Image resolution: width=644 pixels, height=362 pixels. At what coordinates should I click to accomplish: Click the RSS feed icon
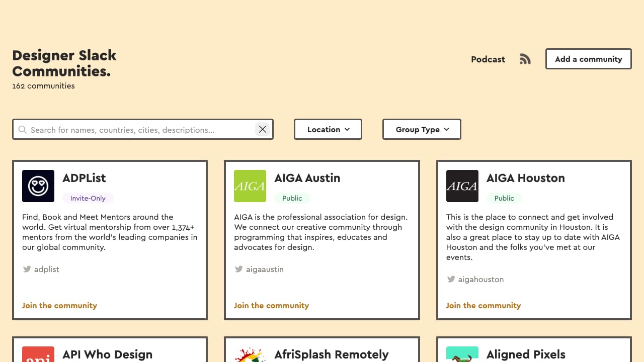click(525, 59)
